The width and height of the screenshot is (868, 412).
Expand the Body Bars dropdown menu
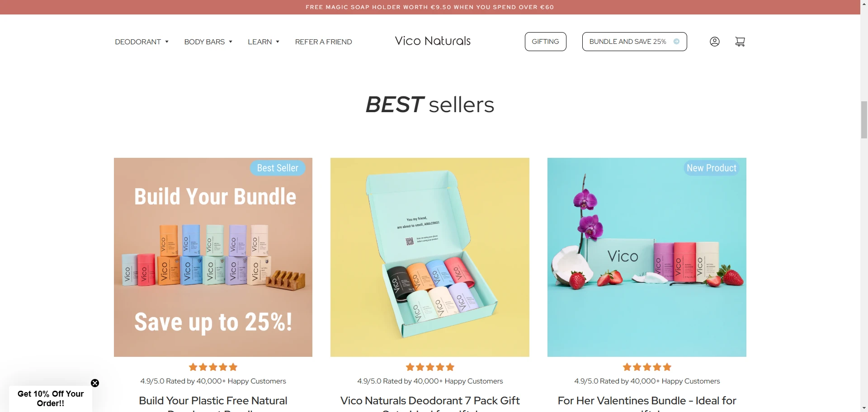(208, 42)
